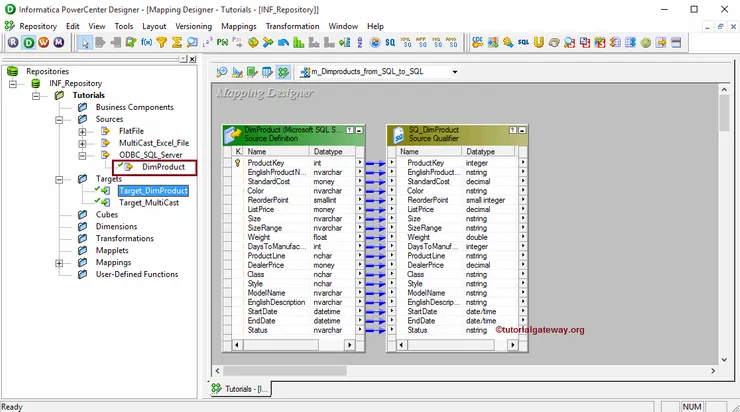Collapse the Sources node

tap(59, 120)
